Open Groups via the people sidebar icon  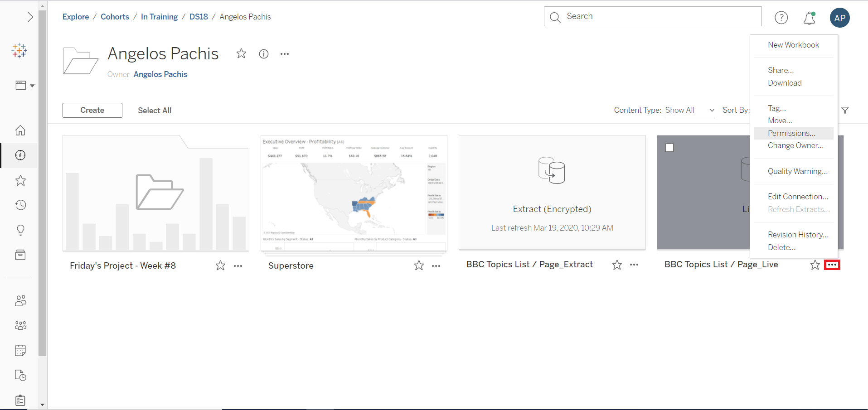[20, 325]
